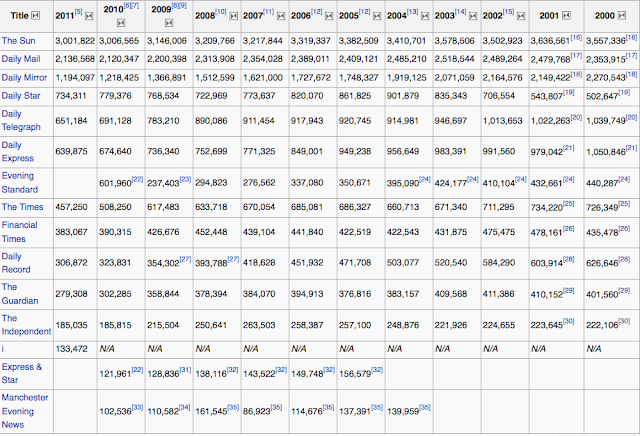
Task: Follow reference [31] beside 128,836
Action: (x=185, y=369)
